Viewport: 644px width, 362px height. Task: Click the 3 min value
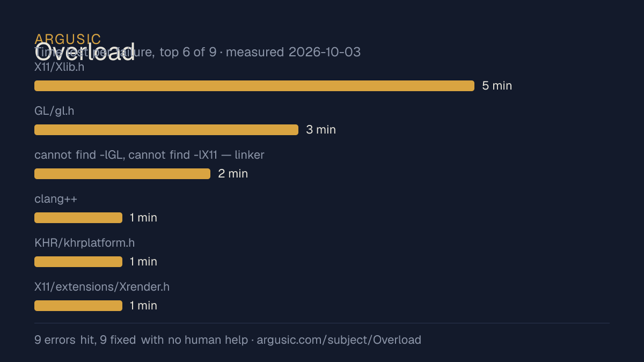pyautogui.click(x=321, y=130)
